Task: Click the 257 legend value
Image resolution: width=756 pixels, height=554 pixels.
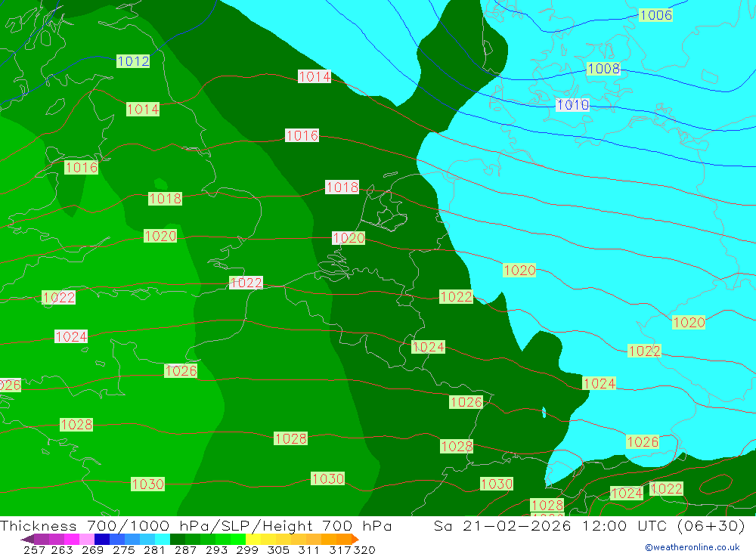Action: [34, 549]
